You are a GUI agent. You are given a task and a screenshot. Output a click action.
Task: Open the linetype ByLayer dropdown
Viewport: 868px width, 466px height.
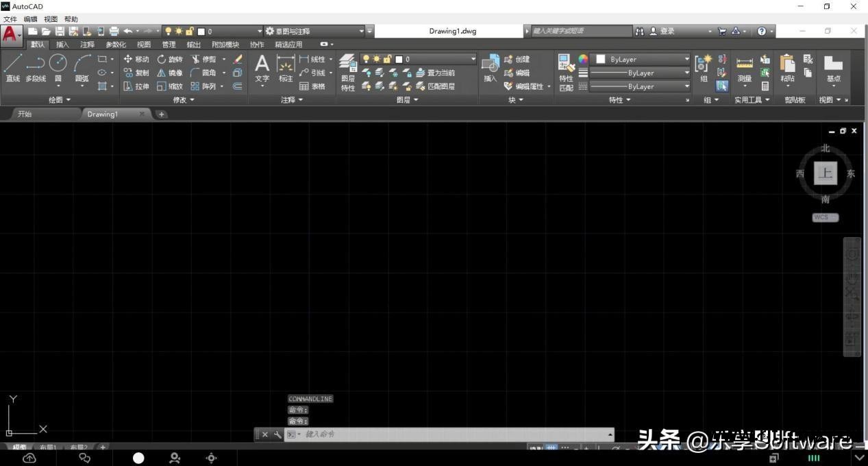click(x=686, y=86)
